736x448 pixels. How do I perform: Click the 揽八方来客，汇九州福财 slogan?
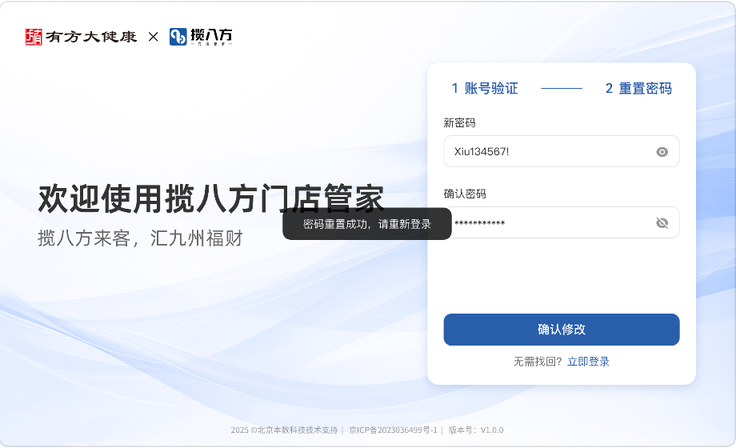click(140, 239)
